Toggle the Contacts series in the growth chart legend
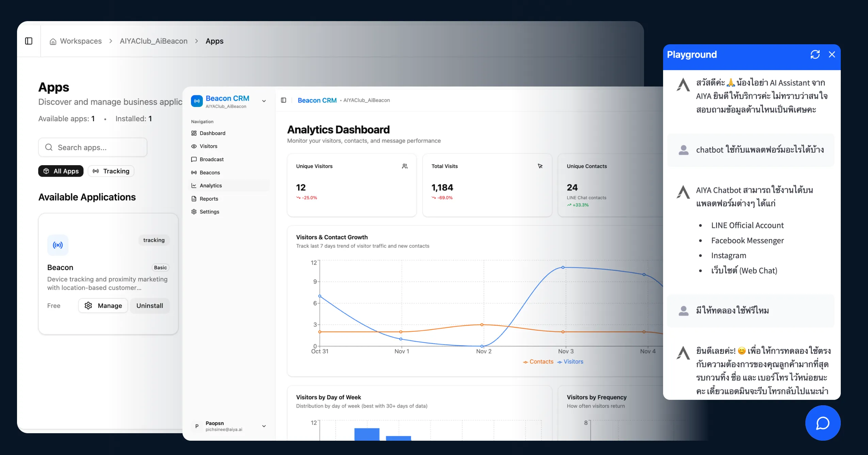868x455 pixels. pos(538,361)
